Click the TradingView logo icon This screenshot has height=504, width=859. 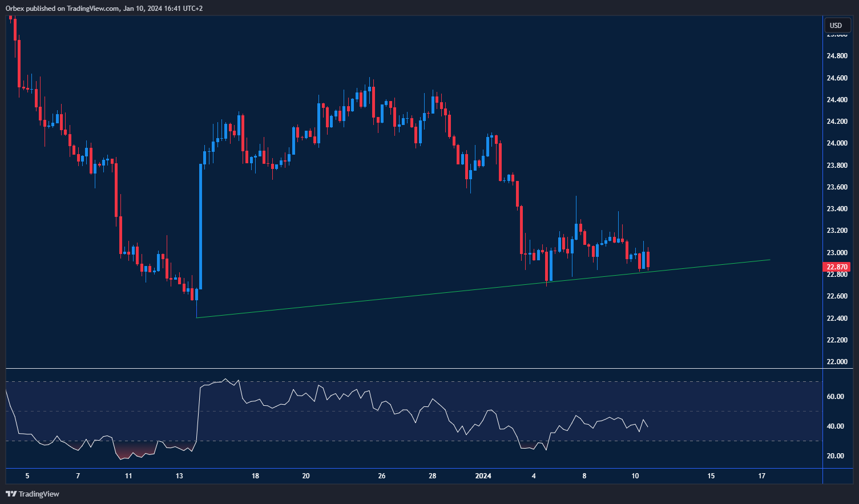click(11, 494)
